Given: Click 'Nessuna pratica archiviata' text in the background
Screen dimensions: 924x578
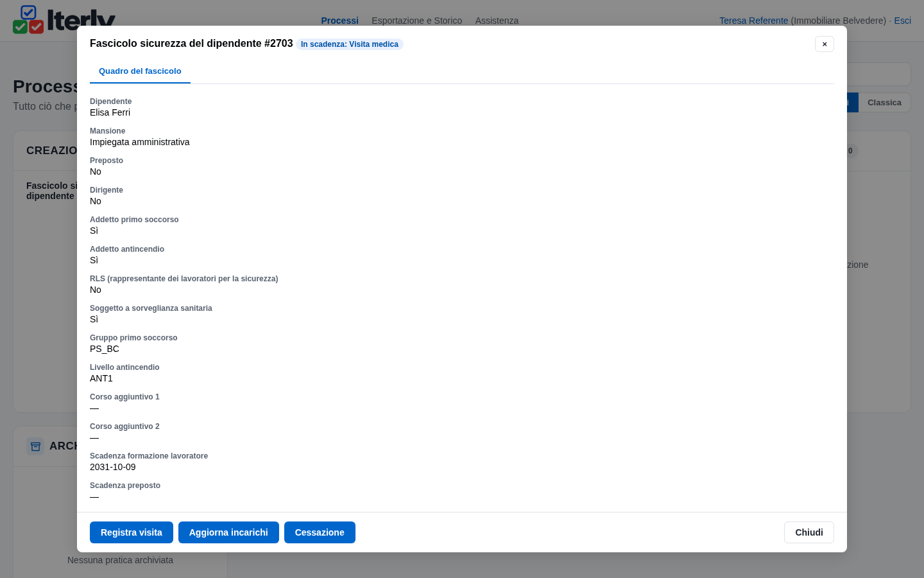Looking at the screenshot, I should (x=120, y=560).
